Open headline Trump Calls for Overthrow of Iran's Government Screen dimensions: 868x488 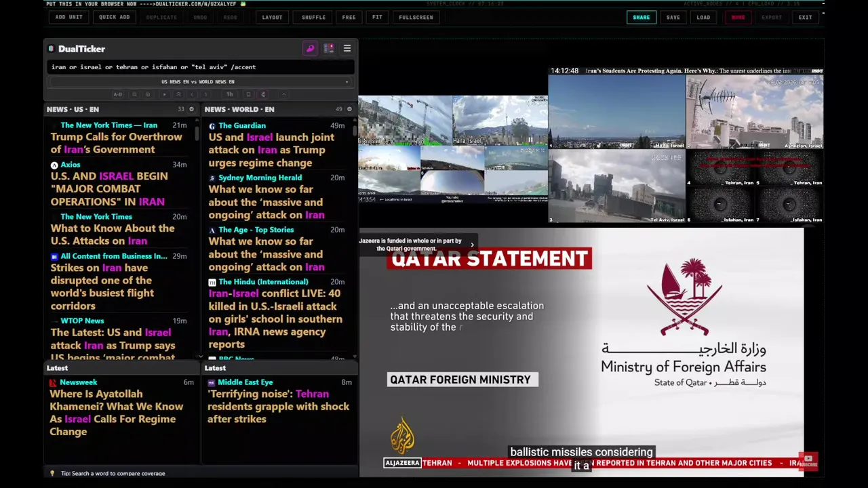click(x=116, y=143)
